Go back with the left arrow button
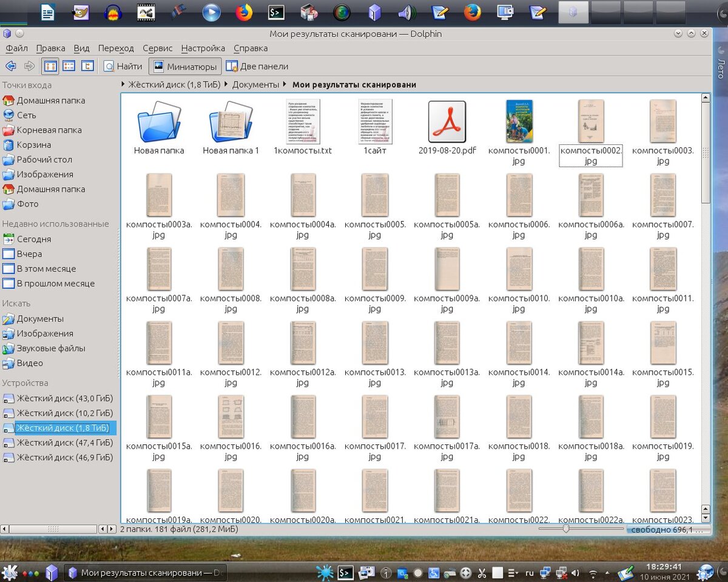 pos(10,66)
